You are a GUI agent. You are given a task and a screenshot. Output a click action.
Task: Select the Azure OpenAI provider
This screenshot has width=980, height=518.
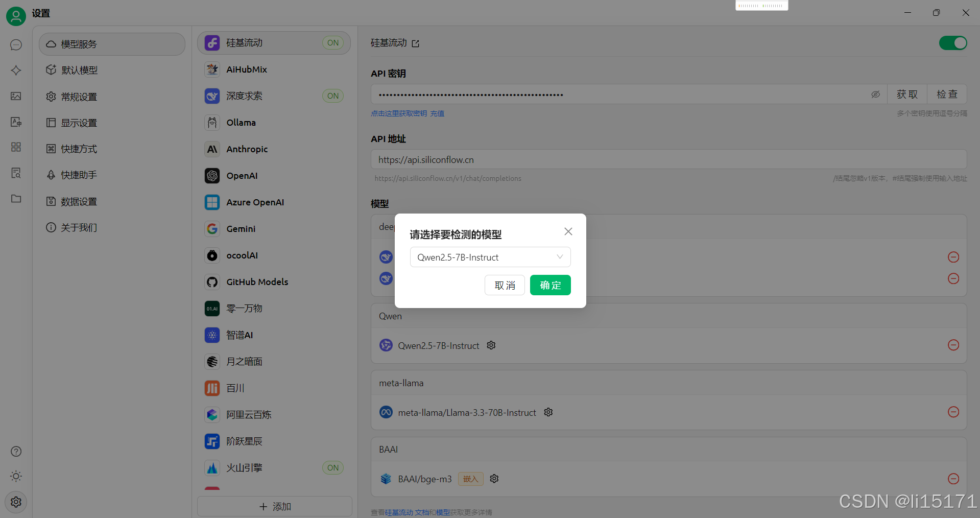coord(274,202)
